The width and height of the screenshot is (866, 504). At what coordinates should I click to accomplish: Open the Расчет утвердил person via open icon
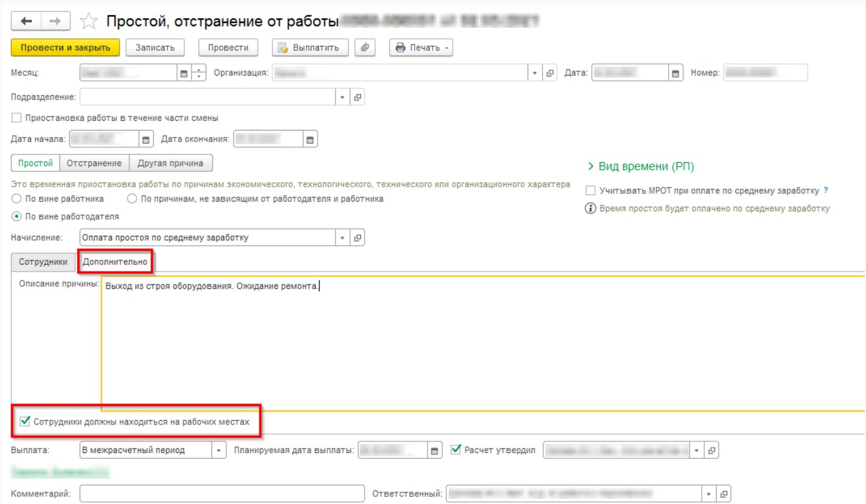(711, 450)
